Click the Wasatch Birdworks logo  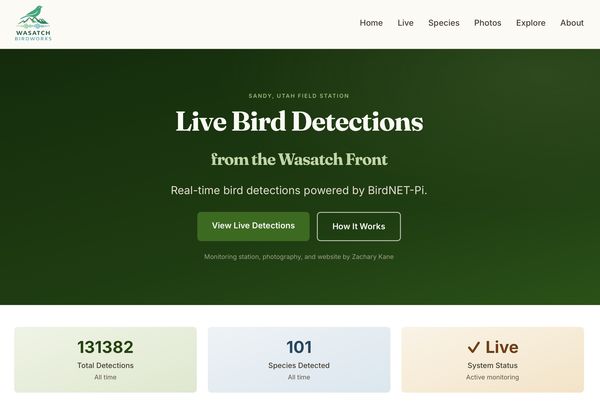point(33,23)
